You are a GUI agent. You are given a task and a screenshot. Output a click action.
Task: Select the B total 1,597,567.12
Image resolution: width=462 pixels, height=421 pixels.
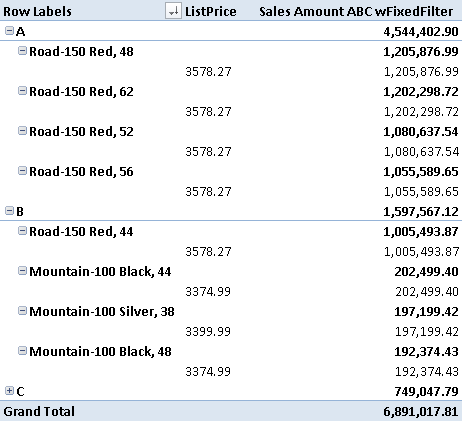tap(421, 212)
